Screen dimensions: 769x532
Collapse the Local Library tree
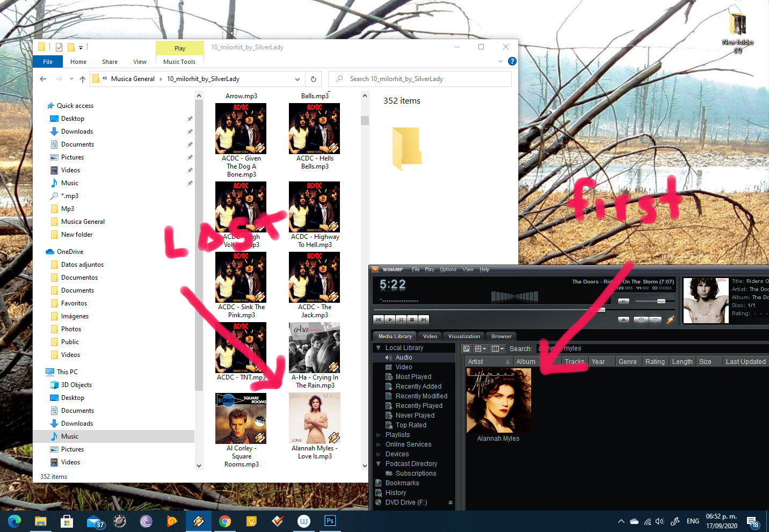(x=379, y=347)
